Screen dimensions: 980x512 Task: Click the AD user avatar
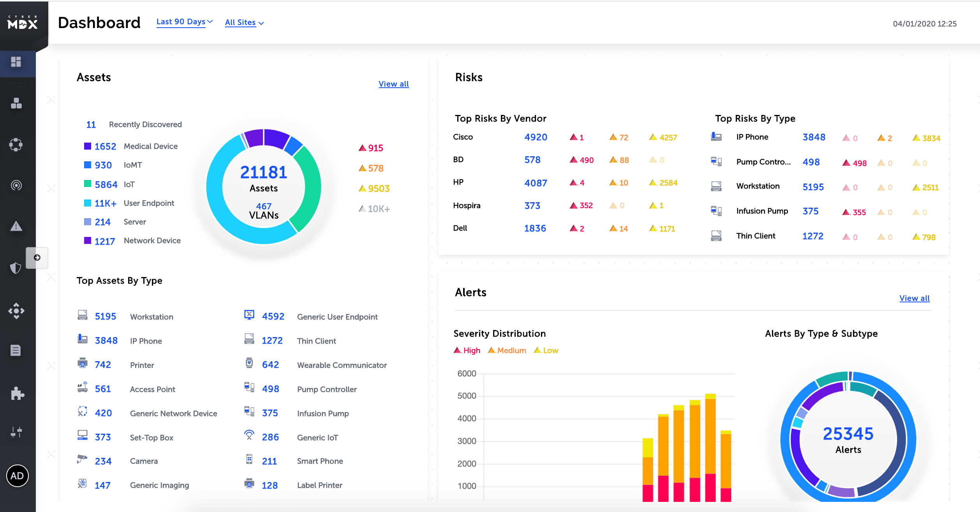tap(17, 475)
